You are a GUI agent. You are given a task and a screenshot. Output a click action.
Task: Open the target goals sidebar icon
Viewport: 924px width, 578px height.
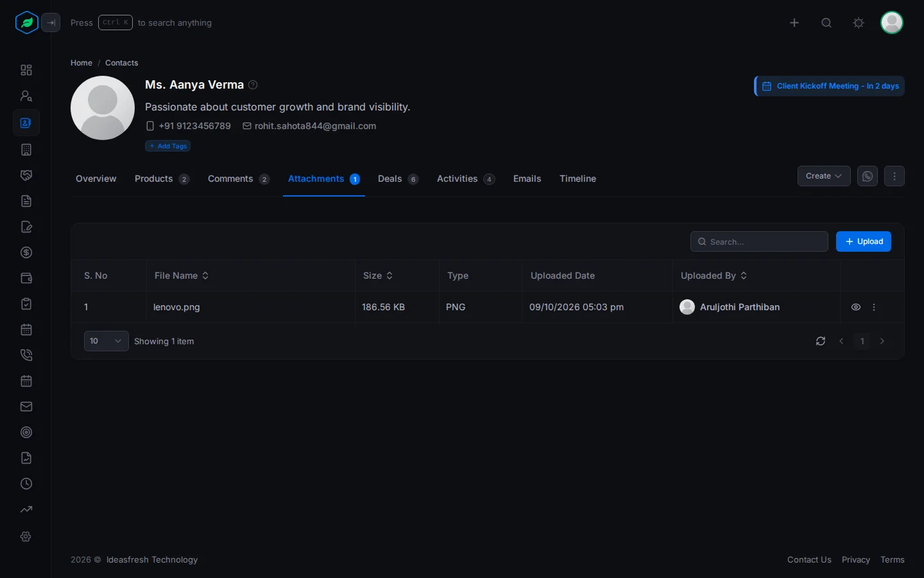tap(26, 432)
